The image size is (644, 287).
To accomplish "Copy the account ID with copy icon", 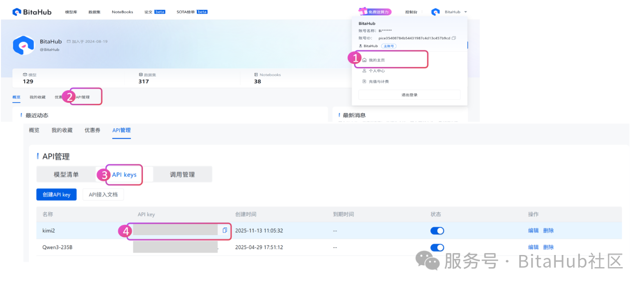I will tap(454, 38).
